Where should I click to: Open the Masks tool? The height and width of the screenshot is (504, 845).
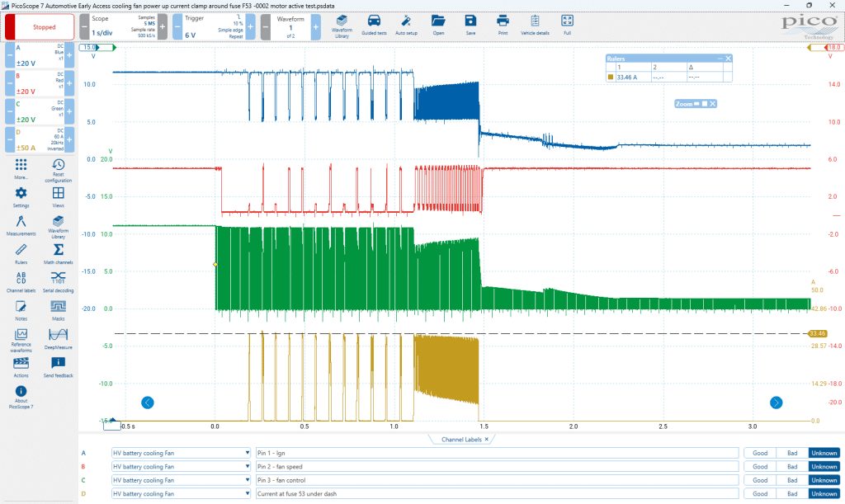(x=59, y=310)
